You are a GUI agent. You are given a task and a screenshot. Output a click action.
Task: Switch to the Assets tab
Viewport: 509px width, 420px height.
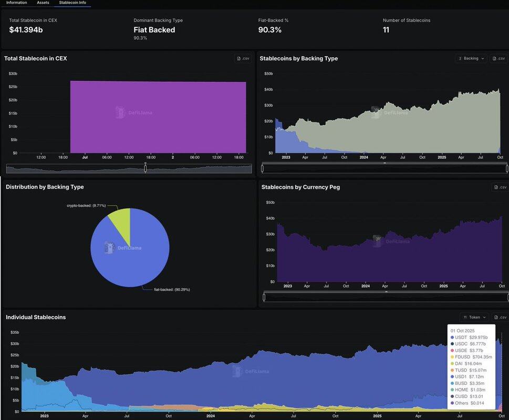[43, 3]
